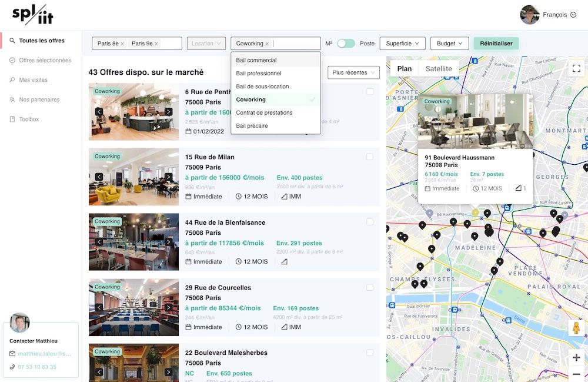This screenshot has width=588, height=382.
Task: Toggle the M² / Poste switch
Action: click(346, 43)
